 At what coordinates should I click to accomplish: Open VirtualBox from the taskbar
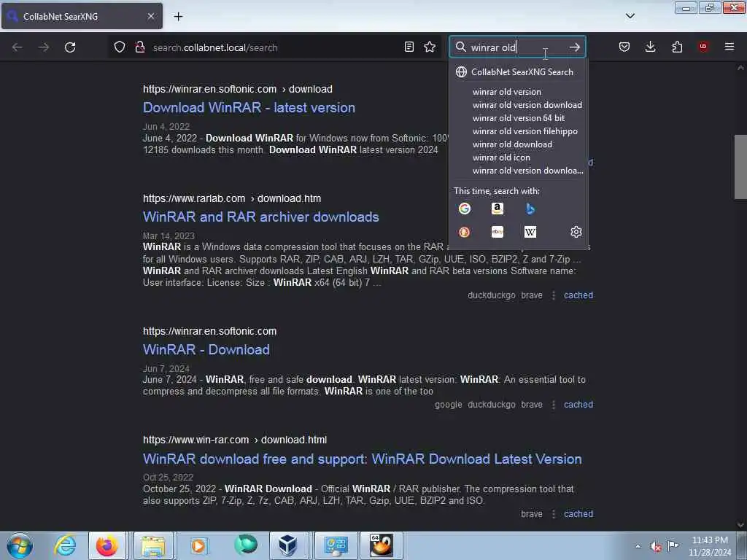[x=287, y=545]
